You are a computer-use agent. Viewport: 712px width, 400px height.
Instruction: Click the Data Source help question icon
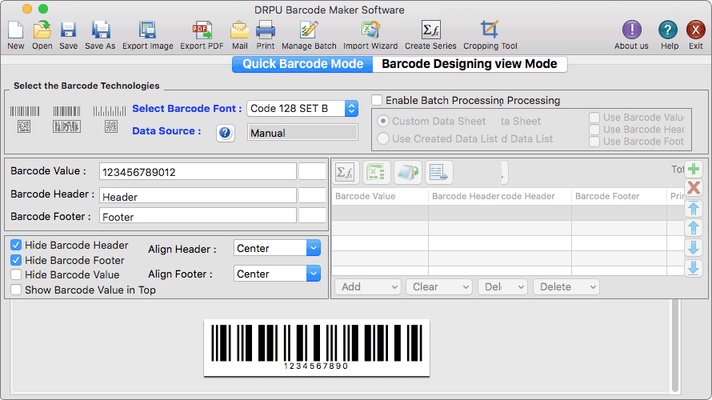[x=225, y=133]
